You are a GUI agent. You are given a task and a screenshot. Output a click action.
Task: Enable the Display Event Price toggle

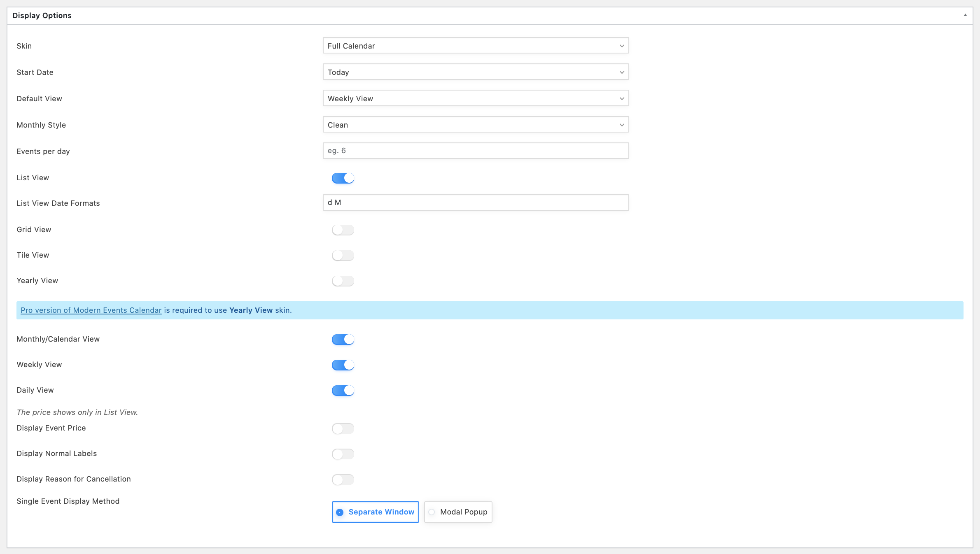tap(343, 428)
